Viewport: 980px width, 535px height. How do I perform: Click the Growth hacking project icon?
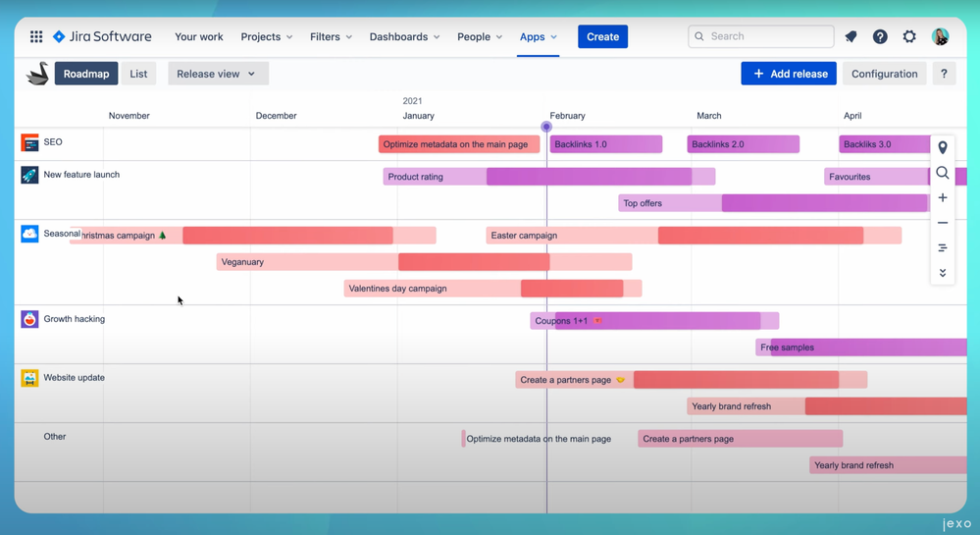(x=29, y=319)
